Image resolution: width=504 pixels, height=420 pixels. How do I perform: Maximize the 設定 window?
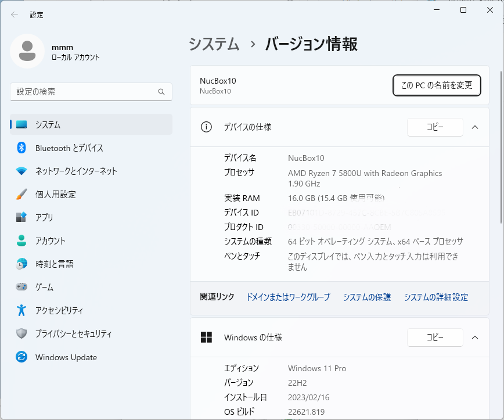(463, 10)
